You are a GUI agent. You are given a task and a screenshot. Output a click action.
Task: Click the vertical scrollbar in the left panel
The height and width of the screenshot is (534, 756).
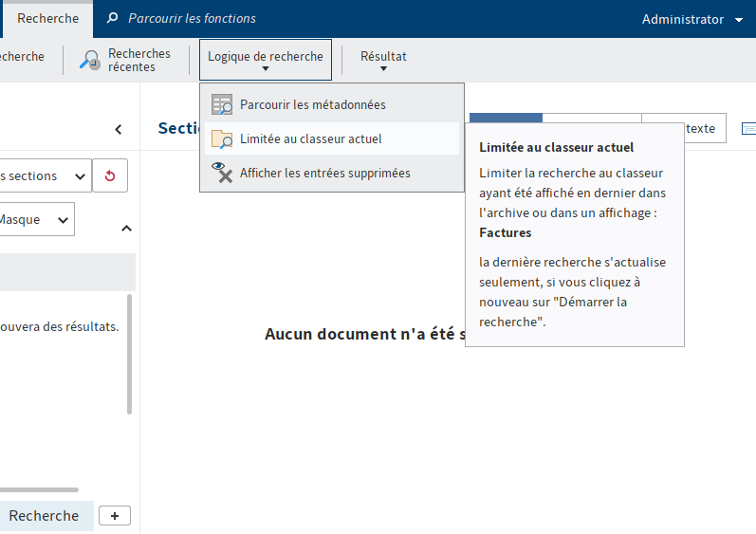(x=129, y=354)
